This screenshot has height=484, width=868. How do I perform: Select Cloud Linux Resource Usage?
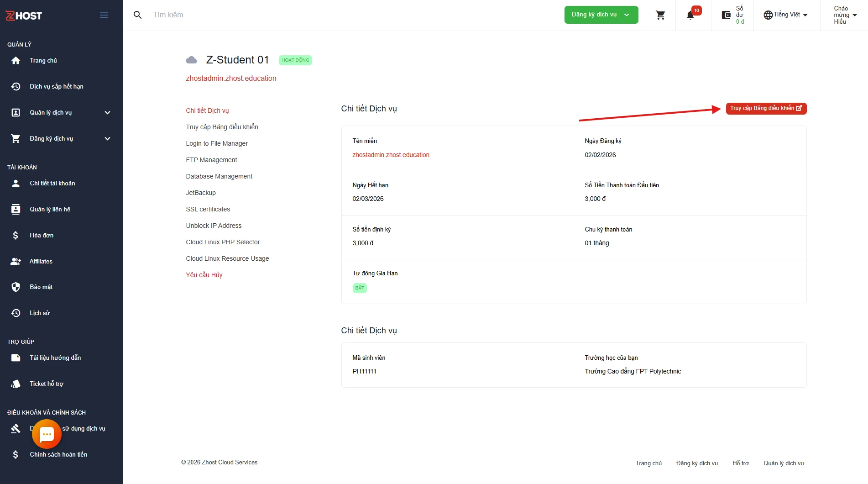click(x=227, y=258)
